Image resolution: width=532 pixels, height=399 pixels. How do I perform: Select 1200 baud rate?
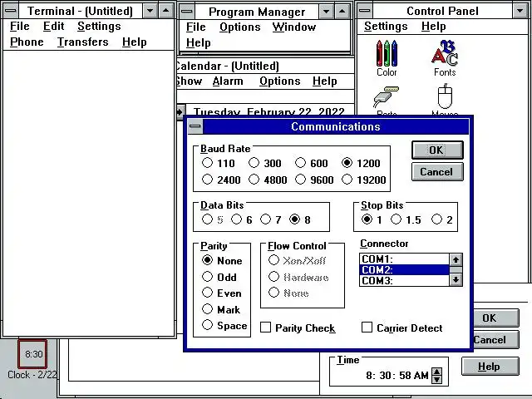pos(361,163)
